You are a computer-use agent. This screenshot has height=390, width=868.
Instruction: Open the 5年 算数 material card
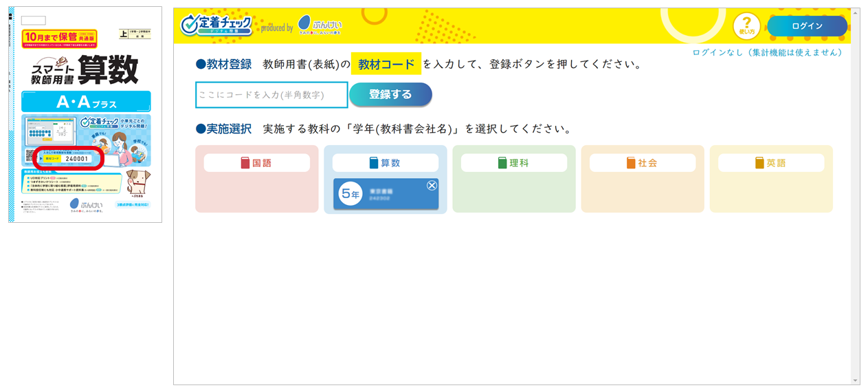click(x=386, y=194)
